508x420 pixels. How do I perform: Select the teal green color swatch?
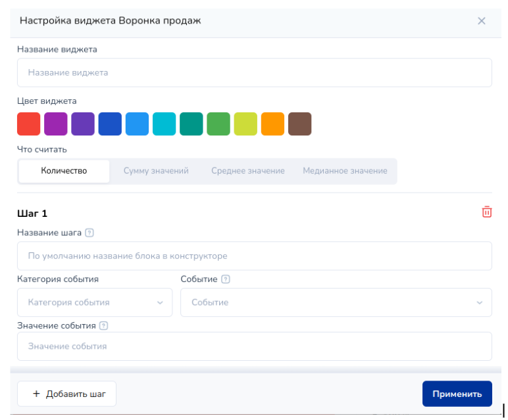point(191,124)
